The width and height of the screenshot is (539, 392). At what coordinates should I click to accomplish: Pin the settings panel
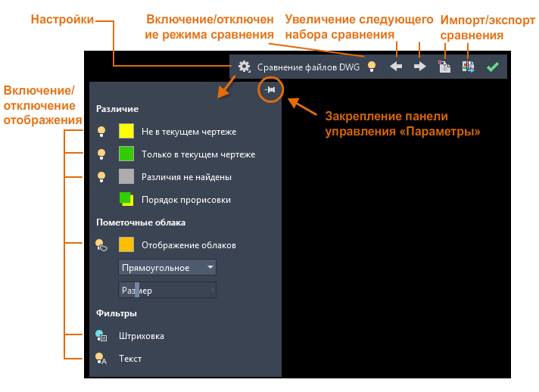click(270, 89)
